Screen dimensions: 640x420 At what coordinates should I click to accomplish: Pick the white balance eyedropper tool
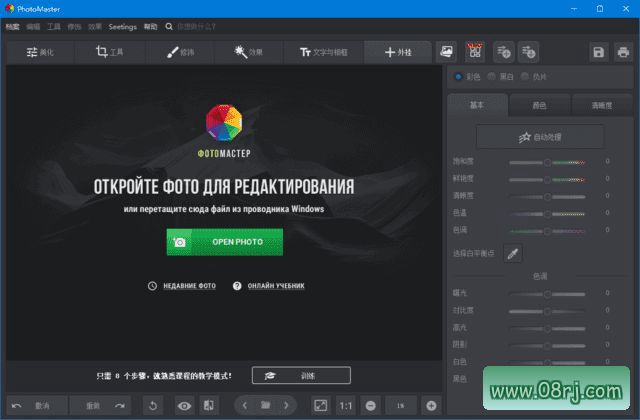513,253
